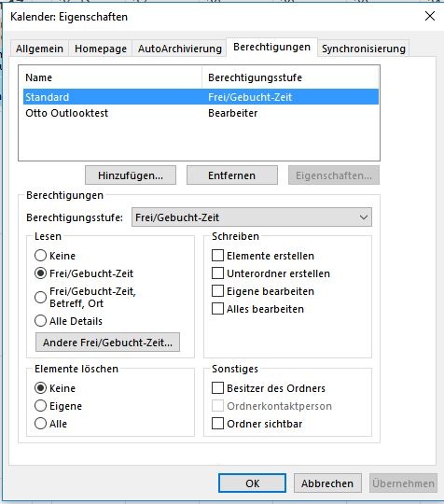Switch to the Homepage tab
Viewport: 444px width, 504px height.
click(101, 49)
